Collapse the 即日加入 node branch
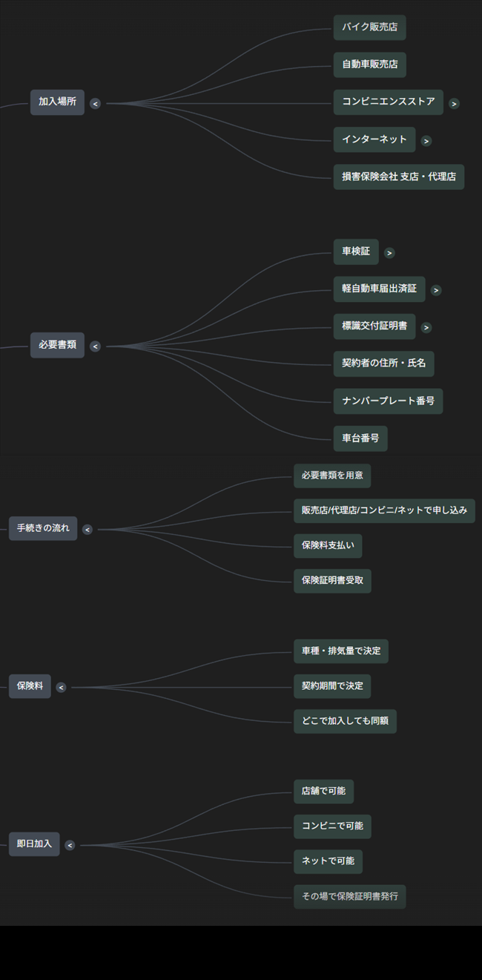482x980 pixels. (70, 845)
